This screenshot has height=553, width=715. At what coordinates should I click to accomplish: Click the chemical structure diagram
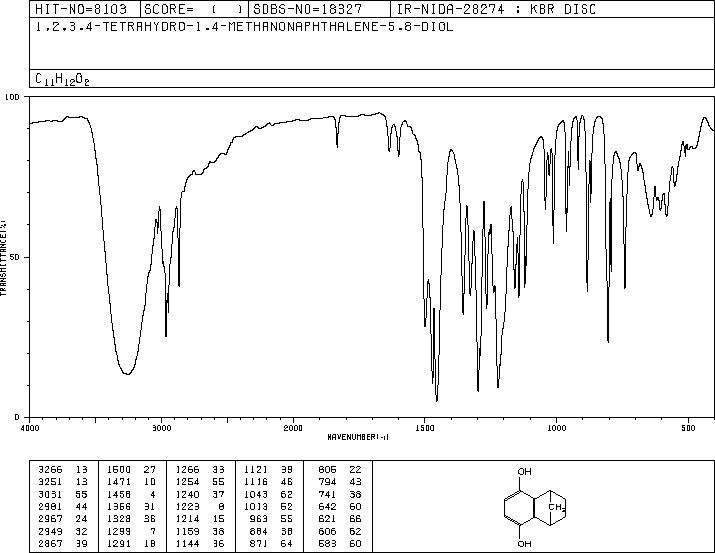click(x=536, y=506)
